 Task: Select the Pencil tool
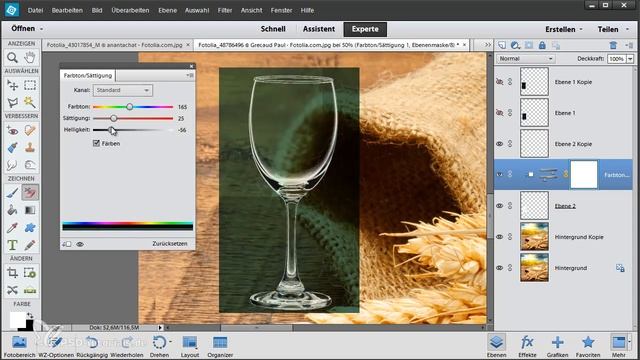(30, 245)
